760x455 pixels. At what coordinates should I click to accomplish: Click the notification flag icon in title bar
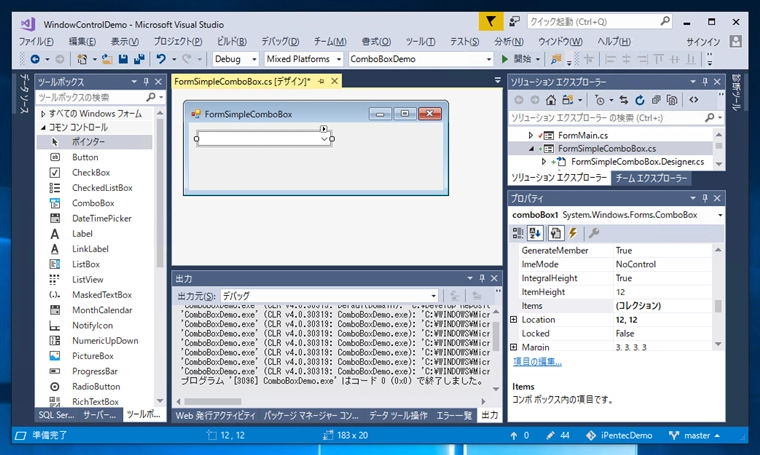[x=491, y=21]
